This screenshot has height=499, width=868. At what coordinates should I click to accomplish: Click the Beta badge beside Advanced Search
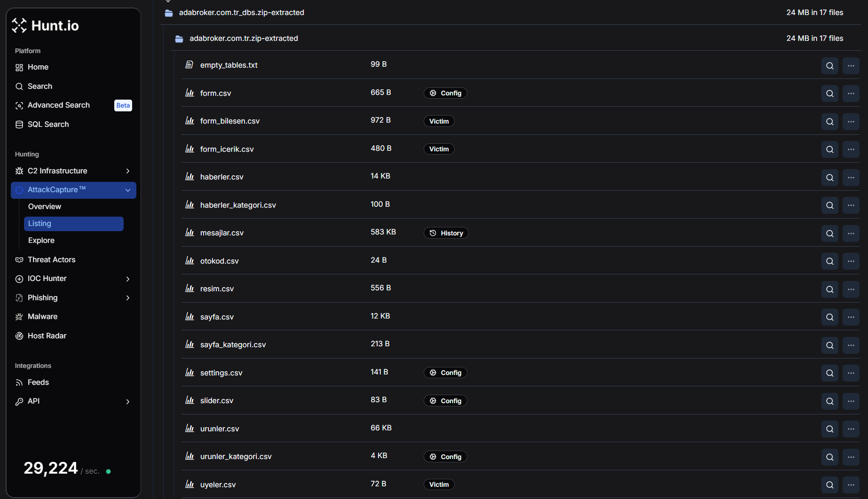(123, 105)
